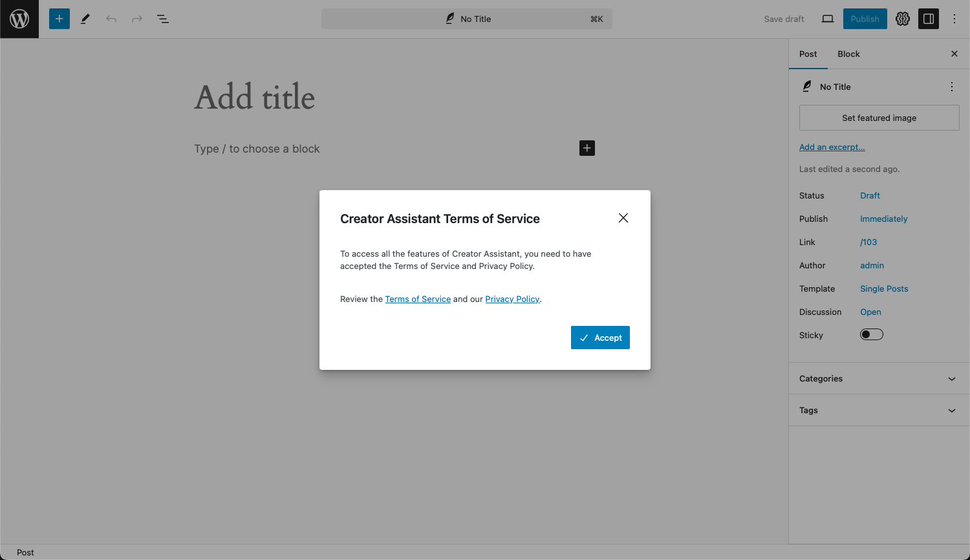The height and width of the screenshot is (560, 970).
Task: Open the Terms of Service link
Action: (x=418, y=299)
